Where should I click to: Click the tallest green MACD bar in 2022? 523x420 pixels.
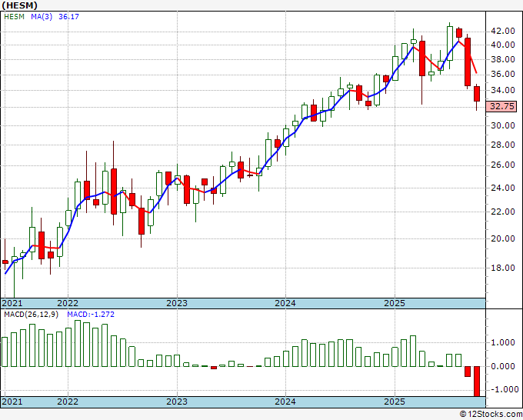click(x=78, y=344)
